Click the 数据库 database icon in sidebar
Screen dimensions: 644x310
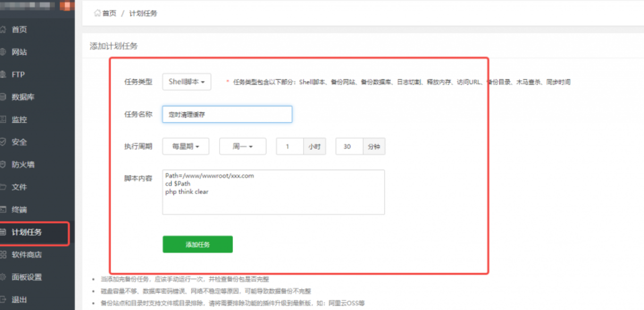pos(3,97)
